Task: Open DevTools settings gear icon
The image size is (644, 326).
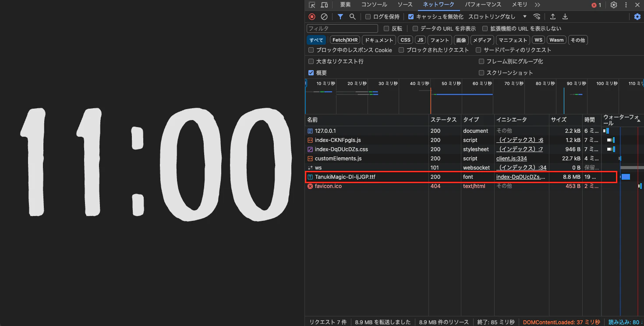Action: point(614,5)
